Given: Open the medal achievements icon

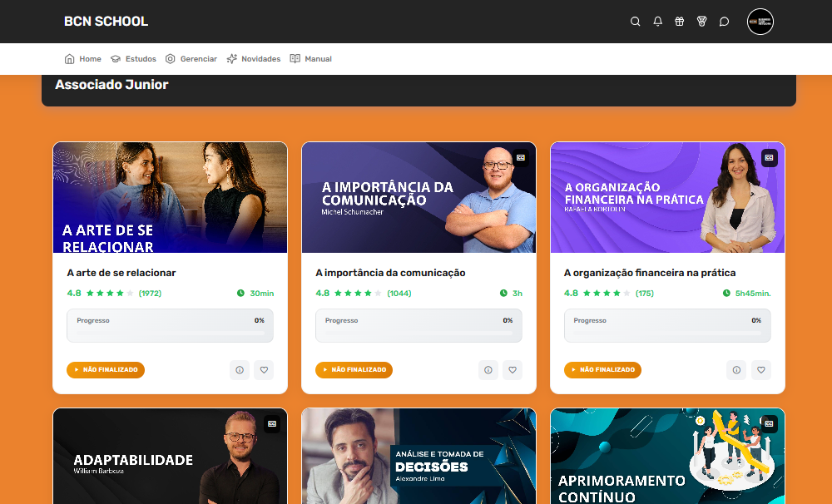Looking at the screenshot, I should 702,22.
